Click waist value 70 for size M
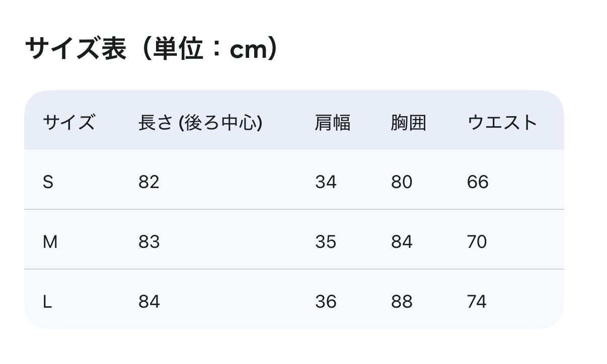The height and width of the screenshot is (364, 607). [477, 242]
